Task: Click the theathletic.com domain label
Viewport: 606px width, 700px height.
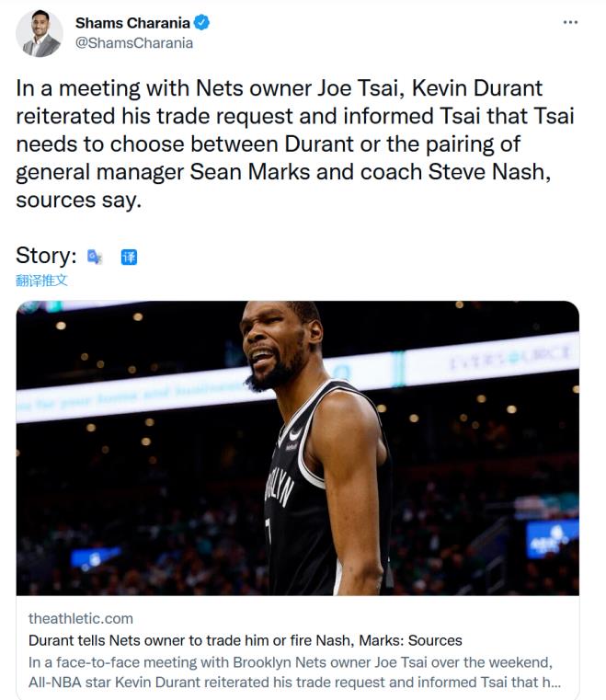Action: [x=81, y=618]
